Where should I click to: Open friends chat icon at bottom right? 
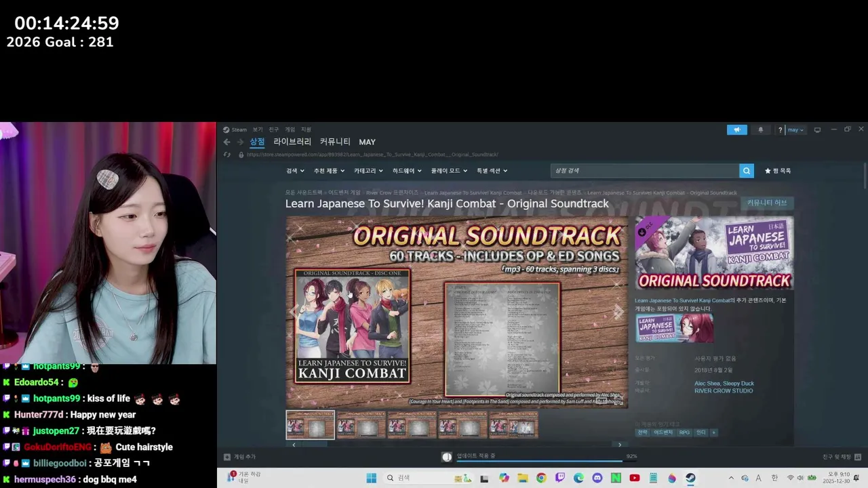857,457
